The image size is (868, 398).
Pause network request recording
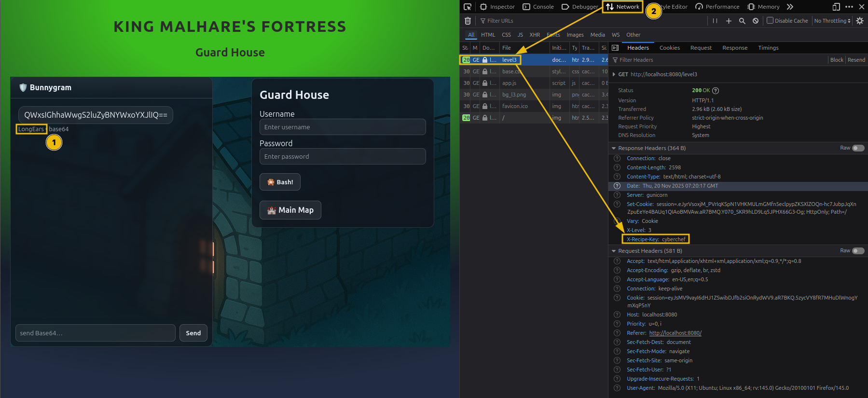pos(715,21)
